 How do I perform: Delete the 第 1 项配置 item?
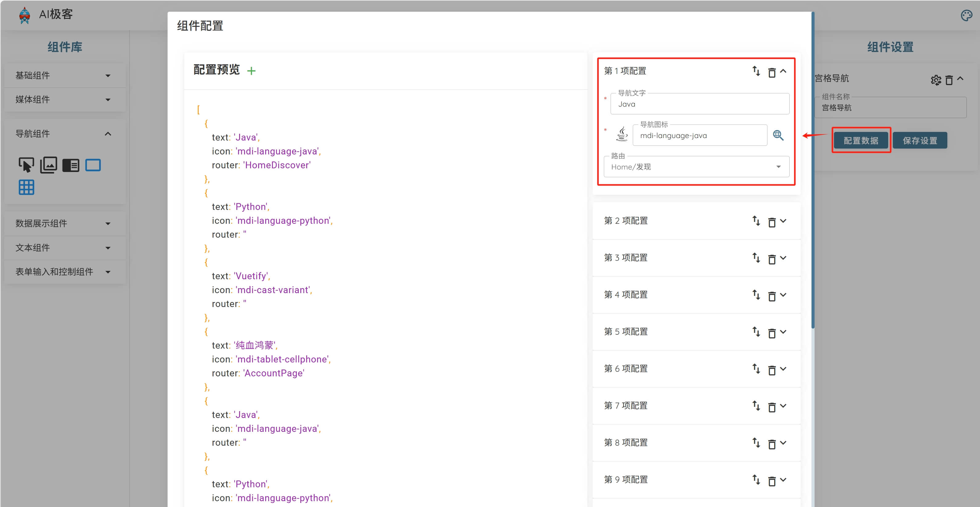tap(771, 72)
